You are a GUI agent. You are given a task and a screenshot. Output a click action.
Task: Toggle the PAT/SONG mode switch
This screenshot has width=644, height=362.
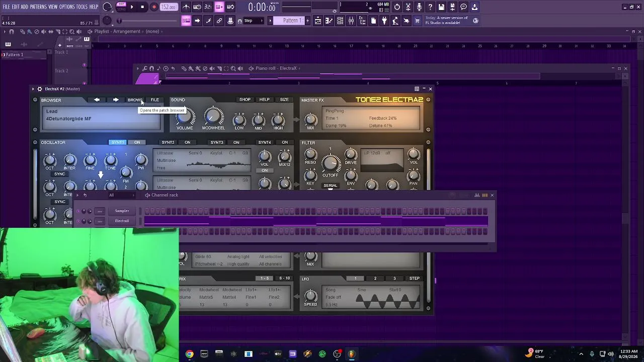(121, 7)
